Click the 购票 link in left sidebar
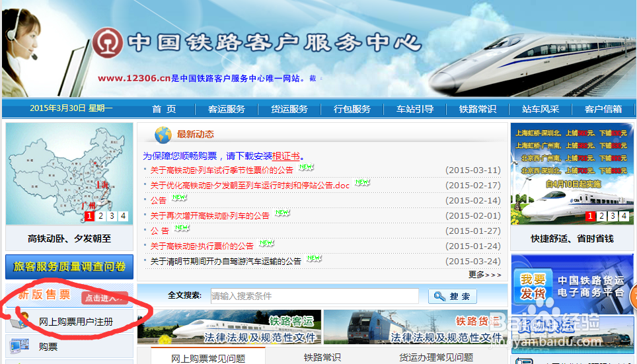Screen dimensions: 637x364 [48, 347]
